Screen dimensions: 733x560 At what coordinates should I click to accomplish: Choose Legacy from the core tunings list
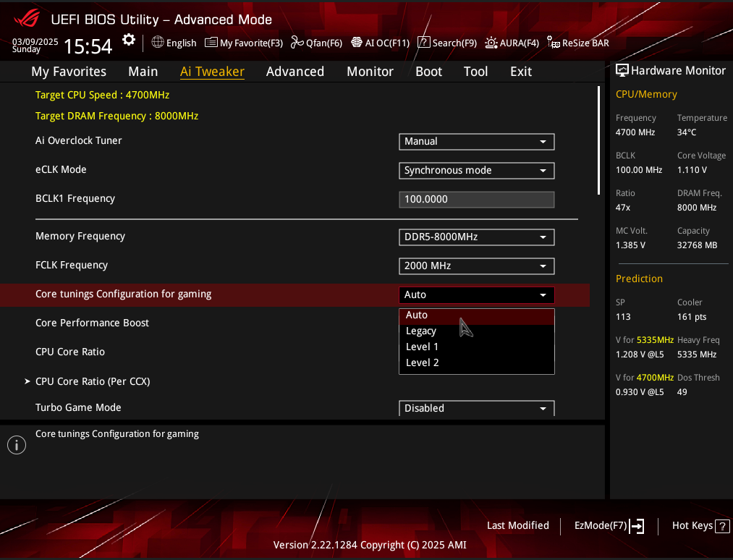coord(421,331)
